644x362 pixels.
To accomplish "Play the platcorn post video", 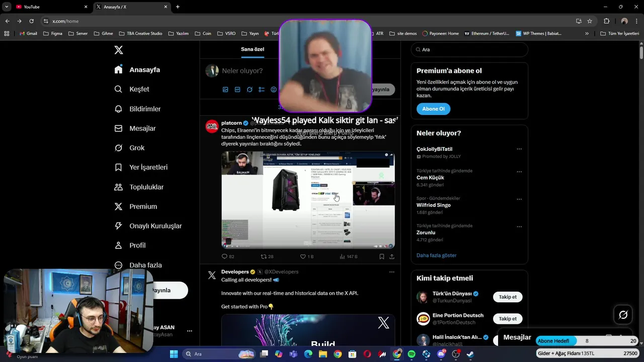I will [308, 200].
